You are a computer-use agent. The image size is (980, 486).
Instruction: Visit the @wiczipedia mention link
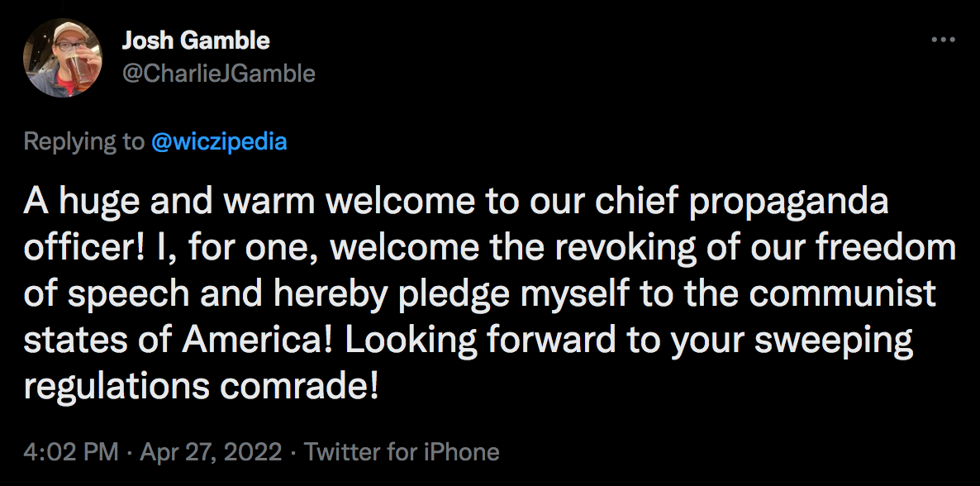click(x=219, y=141)
